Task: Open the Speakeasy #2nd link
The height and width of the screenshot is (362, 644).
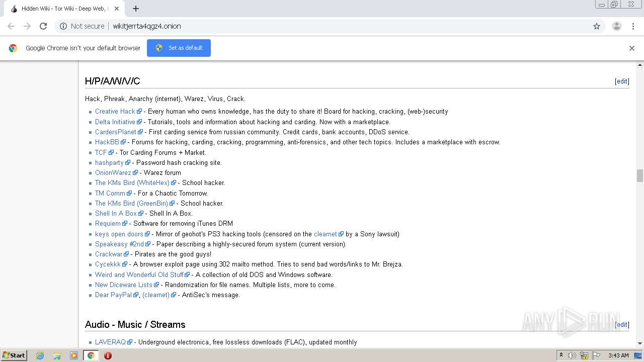Action: [120, 244]
